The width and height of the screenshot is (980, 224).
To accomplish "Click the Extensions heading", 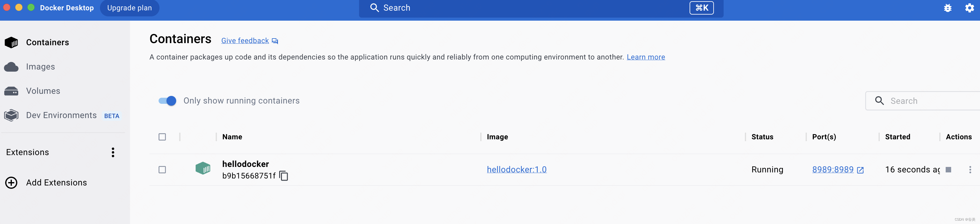I will [x=27, y=152].
